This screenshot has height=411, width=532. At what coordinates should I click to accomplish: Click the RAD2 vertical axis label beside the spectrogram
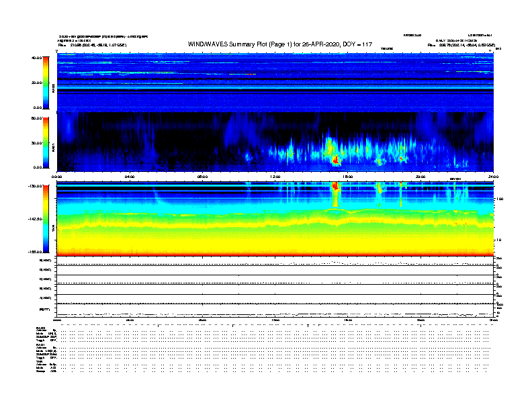coord(53,89)
